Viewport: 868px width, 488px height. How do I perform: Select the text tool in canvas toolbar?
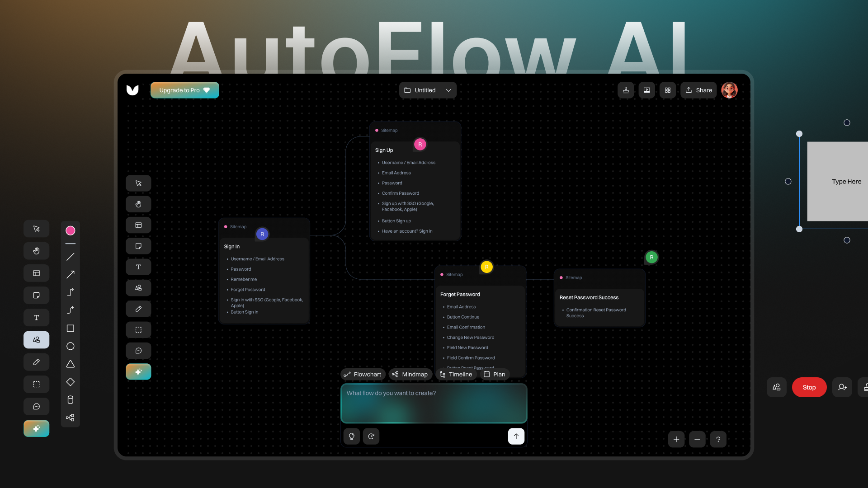(x=138, y=267)
